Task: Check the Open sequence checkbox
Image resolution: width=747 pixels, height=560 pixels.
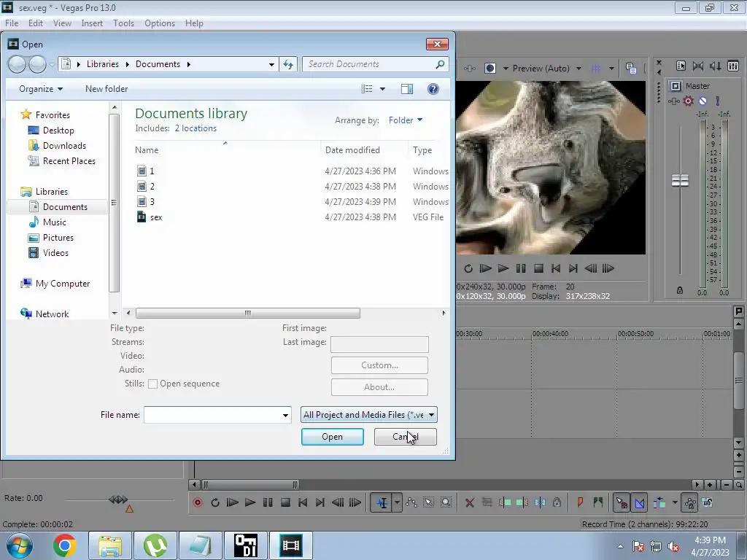Action: 152,384
